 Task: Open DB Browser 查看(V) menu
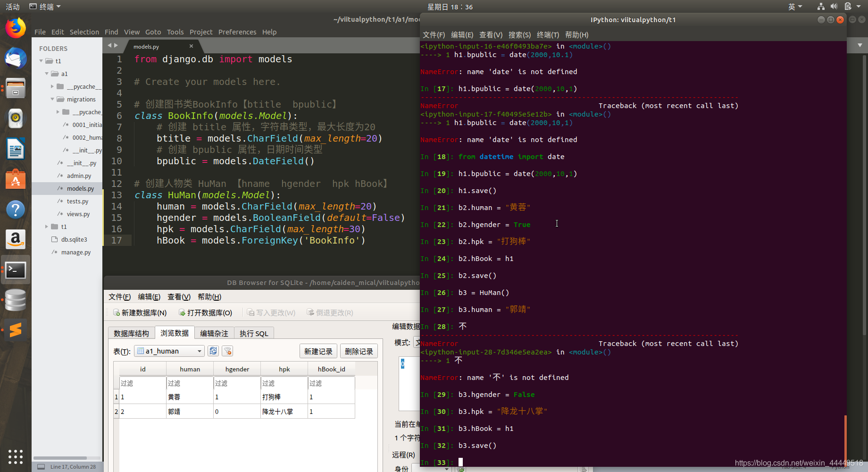(179, 296)
